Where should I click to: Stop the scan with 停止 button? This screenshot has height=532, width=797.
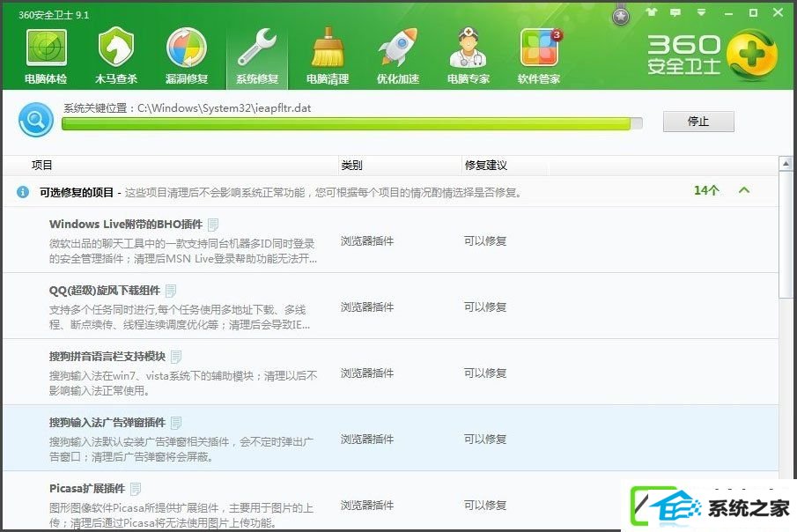(x=697, y=121)
